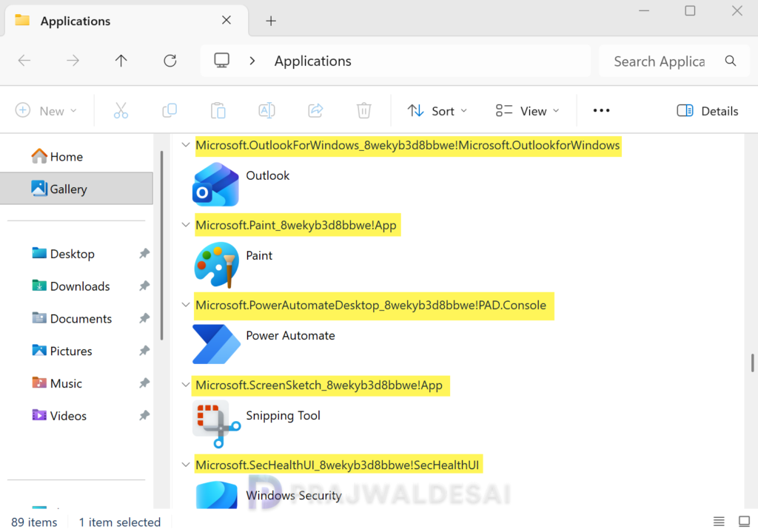Click the navigation pane scrollbar

tap(161, 246)
